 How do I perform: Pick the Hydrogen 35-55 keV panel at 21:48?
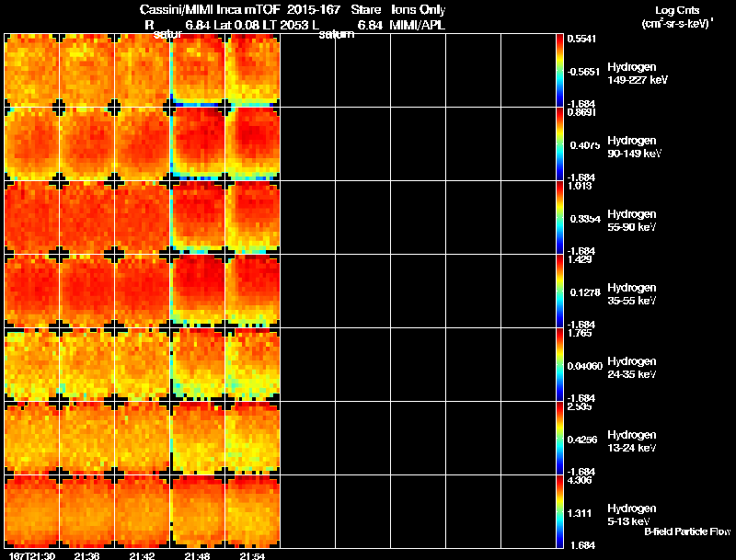(x=198, y=291)
